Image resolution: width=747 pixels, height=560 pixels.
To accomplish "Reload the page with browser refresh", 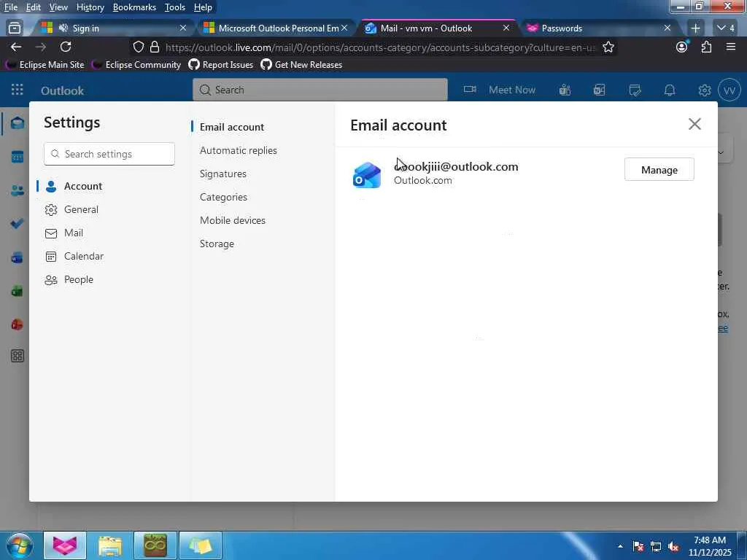I will [66, 47].
